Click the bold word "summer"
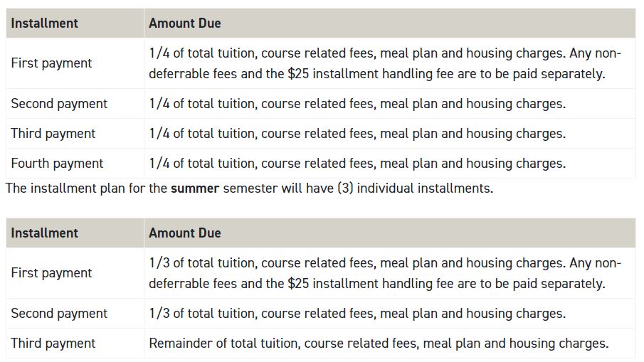Image resolution: width=644 pixels, height=362 pixels. click(195, 188)
